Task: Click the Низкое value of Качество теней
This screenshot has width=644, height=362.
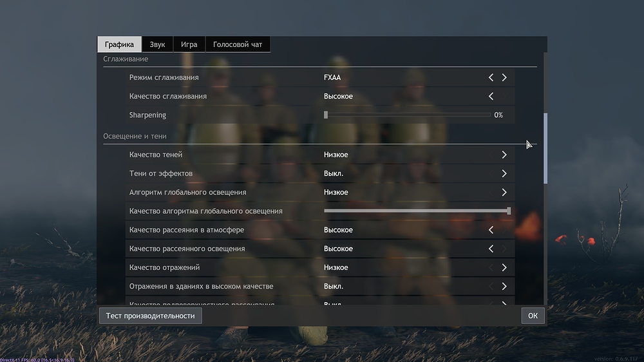Action: click(x=336, y=155)
